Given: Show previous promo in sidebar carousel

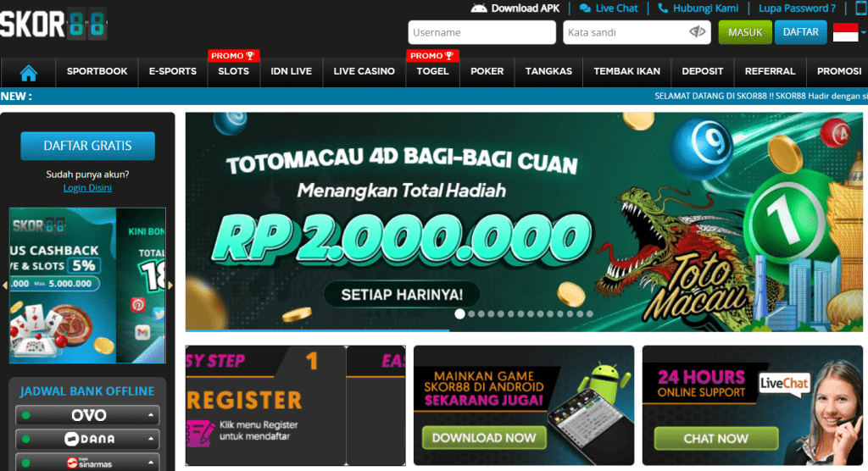Looking at the screenshot, I should pyautogui.click(x=5, y=285).
